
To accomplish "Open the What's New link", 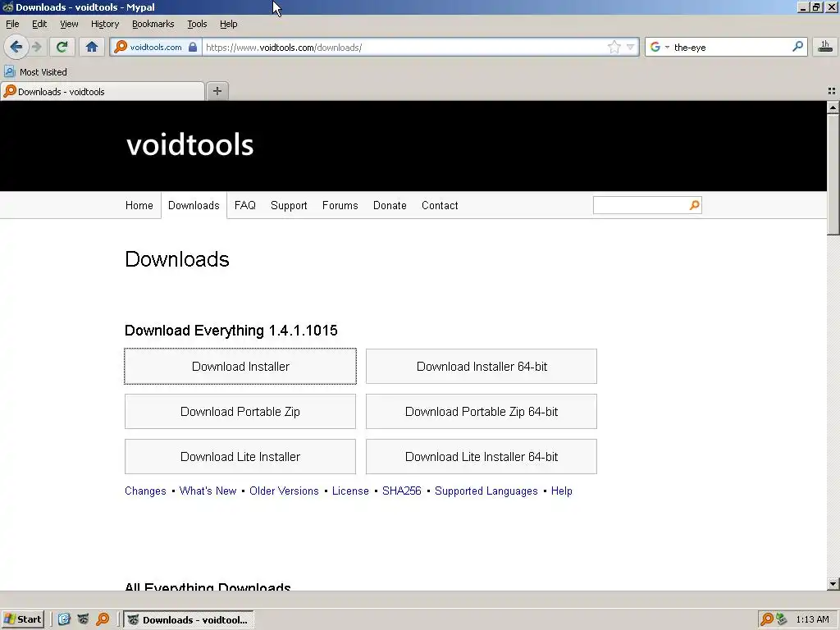I will point(208,491).
